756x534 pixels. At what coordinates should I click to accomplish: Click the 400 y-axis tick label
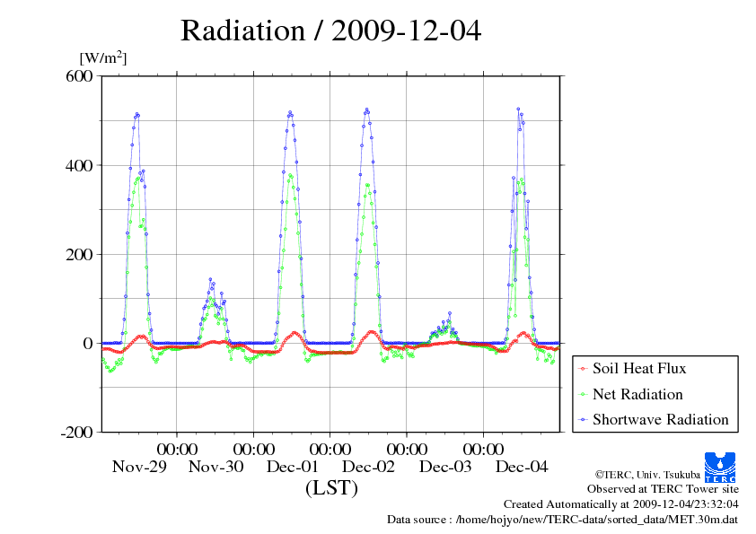coord(80,165)
